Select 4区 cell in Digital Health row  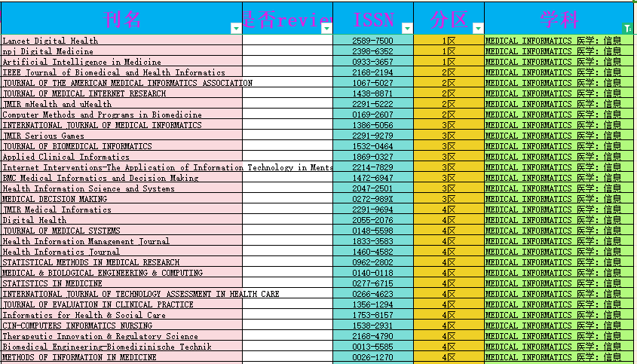click(x=449, y=220)
